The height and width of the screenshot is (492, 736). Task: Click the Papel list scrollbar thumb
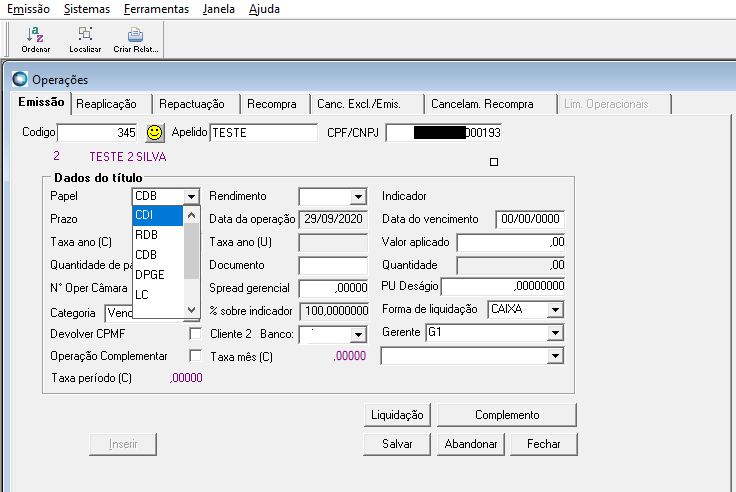point(191,251)
